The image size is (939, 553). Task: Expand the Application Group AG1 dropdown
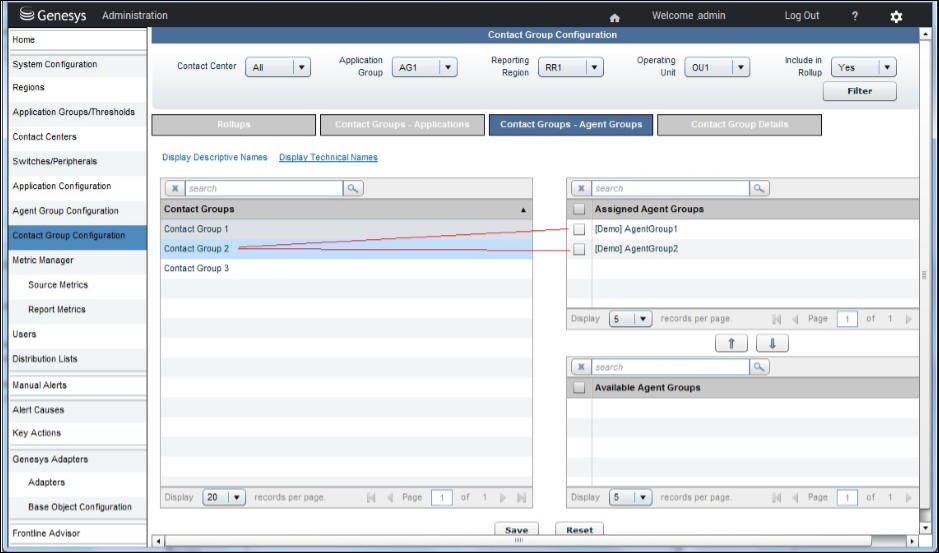(x=424, y=67)
